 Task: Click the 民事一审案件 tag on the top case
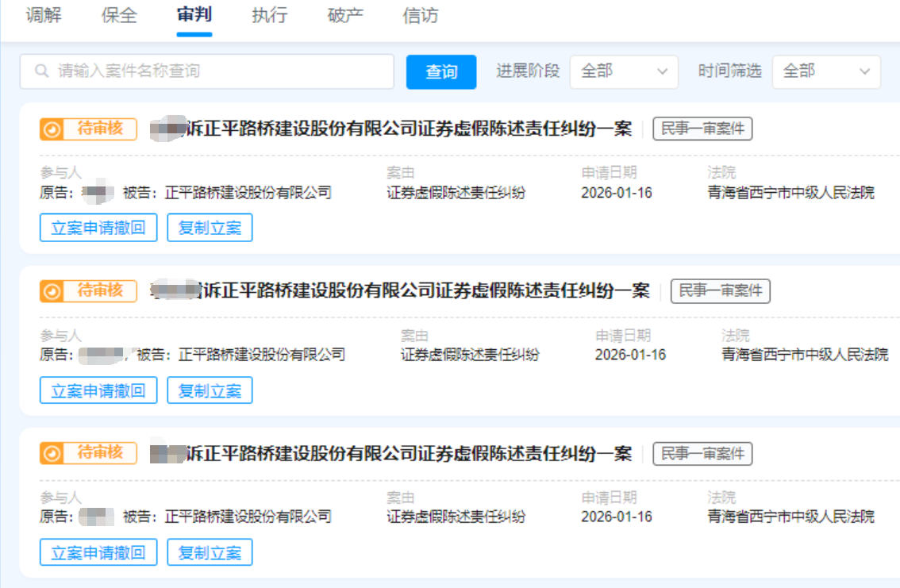tap(703, 129)
